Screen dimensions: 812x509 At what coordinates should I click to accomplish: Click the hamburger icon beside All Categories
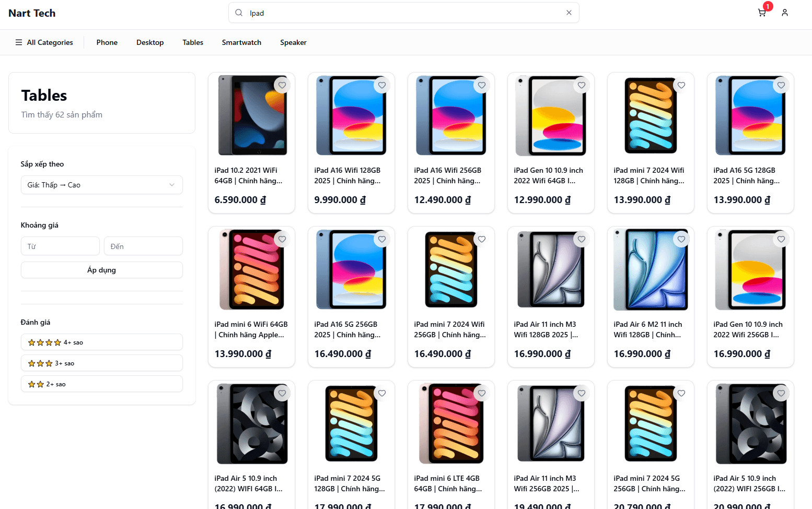click(18, 42)
